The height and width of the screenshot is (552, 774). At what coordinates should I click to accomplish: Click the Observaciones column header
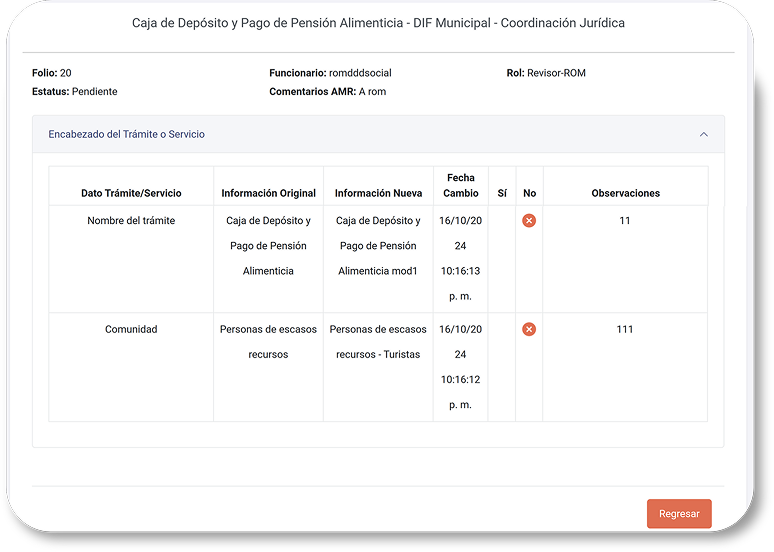point(625,193)
